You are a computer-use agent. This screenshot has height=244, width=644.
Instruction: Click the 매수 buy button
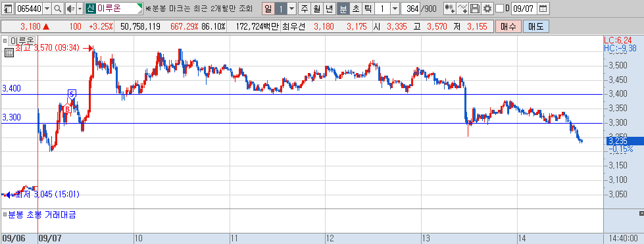click(508, 27)
